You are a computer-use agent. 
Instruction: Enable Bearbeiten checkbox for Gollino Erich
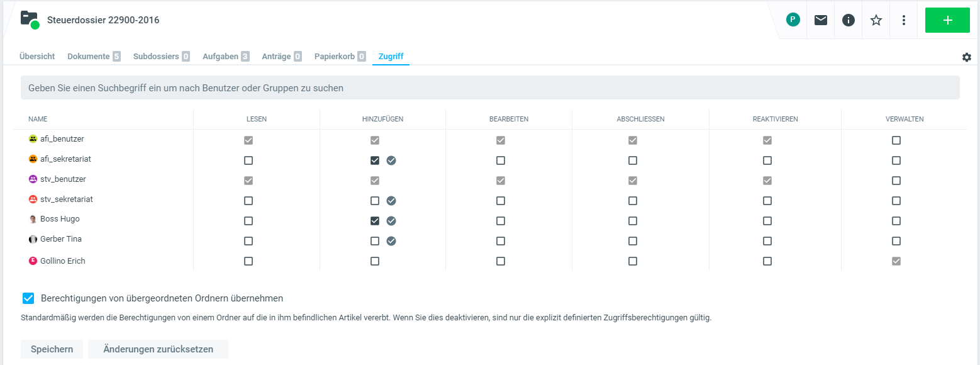(501, 261)
